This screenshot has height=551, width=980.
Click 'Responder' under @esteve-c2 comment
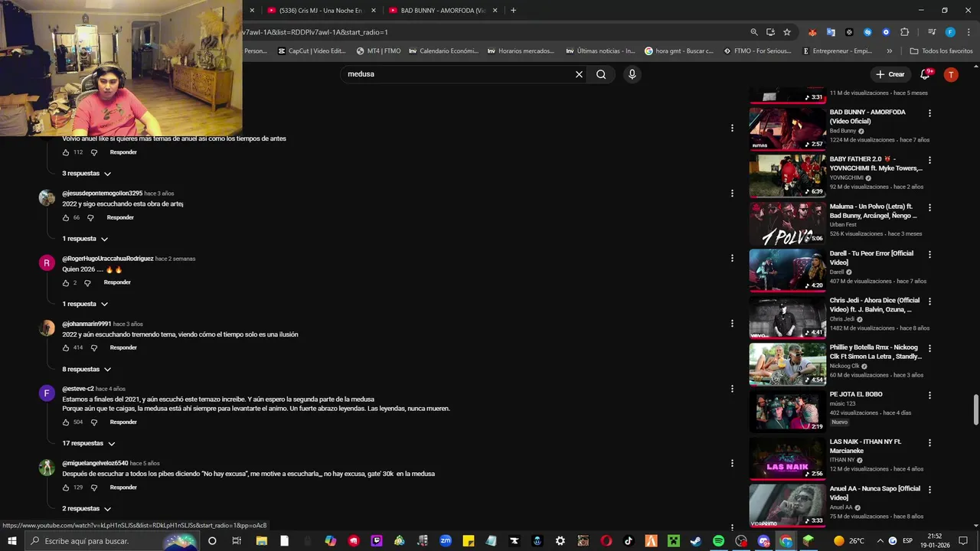click(123, 422)
